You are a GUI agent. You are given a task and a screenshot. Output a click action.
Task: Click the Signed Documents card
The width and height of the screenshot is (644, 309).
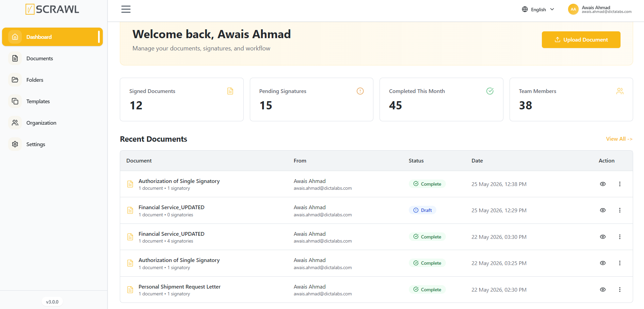(182, 99)
